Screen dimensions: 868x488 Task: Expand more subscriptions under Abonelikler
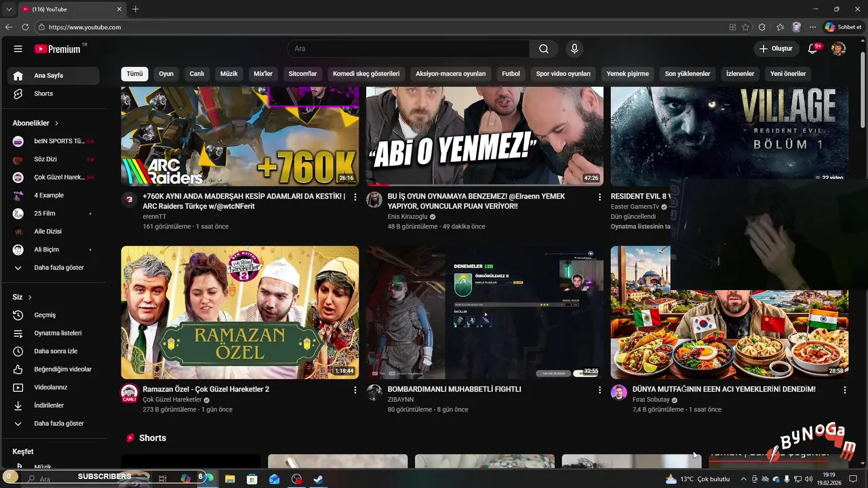[x=54, y=268]
